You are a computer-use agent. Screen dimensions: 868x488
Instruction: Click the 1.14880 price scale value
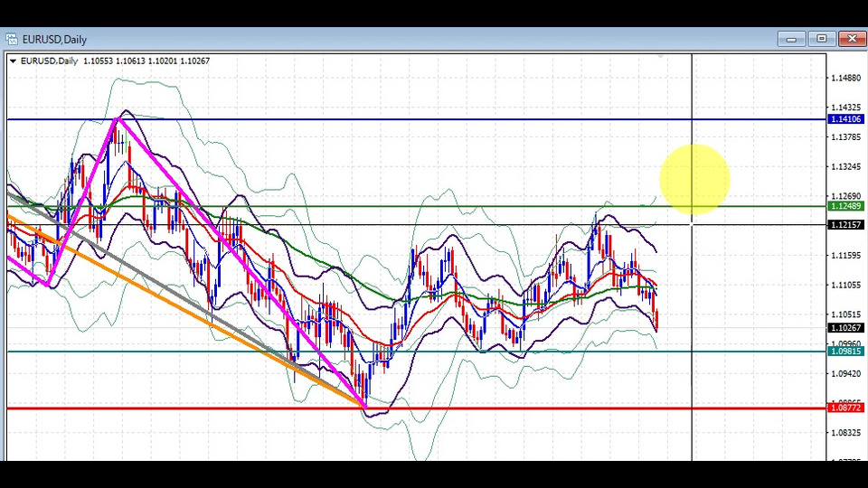coord(846,78)
